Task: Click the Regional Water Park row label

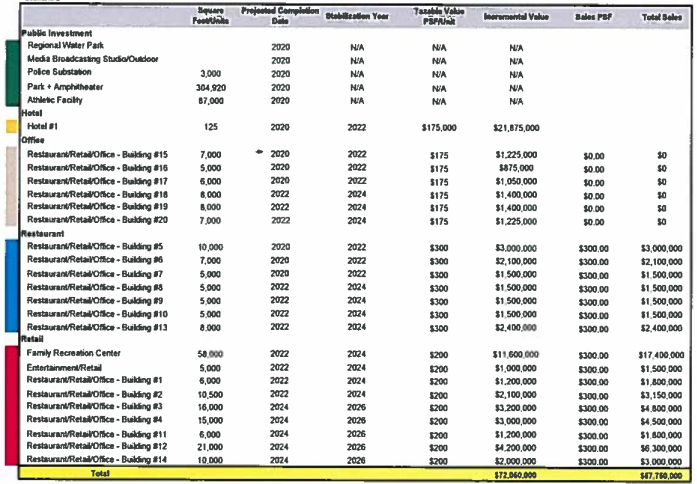Action: (x=68, y=46)
